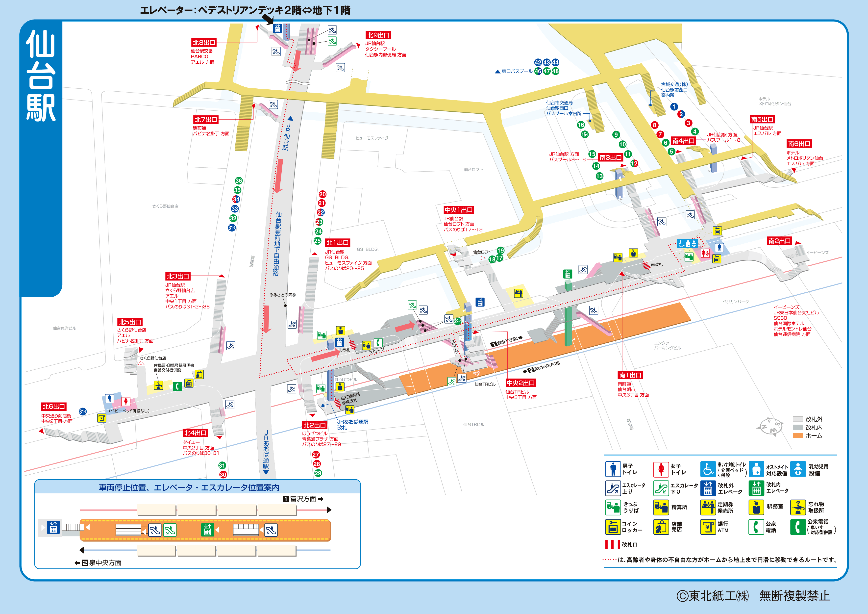Click the up escalator legend icon (エスカレータ上り)
Image resolution: width=868 pixels, height=614 pixels.
point(613,488)
